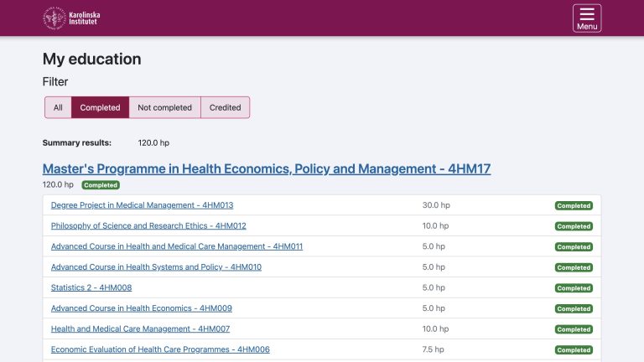Open Advanced Course in Health and Medical Care Management
The image size is (644, 362).
pos(177,246)
